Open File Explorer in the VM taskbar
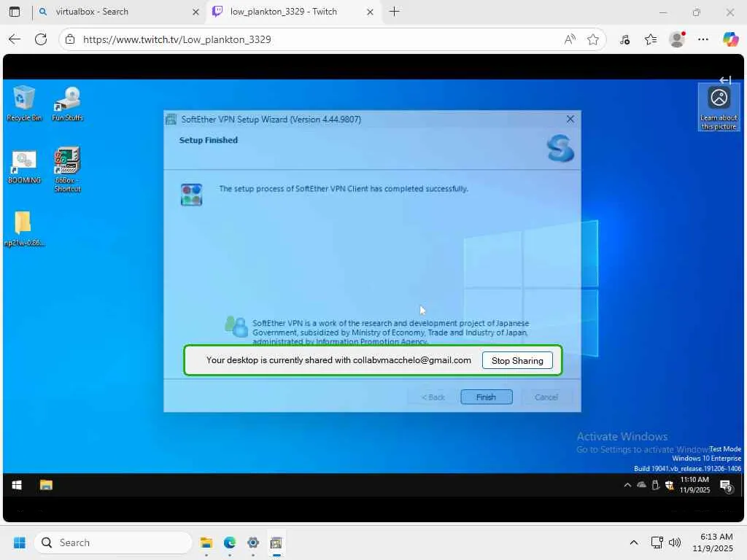 46,485
